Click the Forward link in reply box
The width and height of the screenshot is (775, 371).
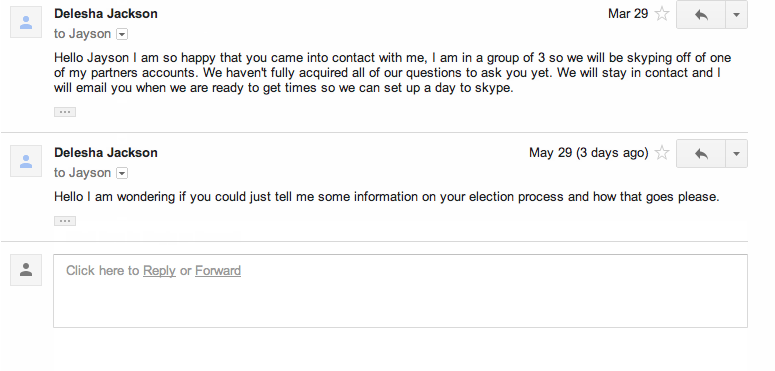[x=218, y=271]
